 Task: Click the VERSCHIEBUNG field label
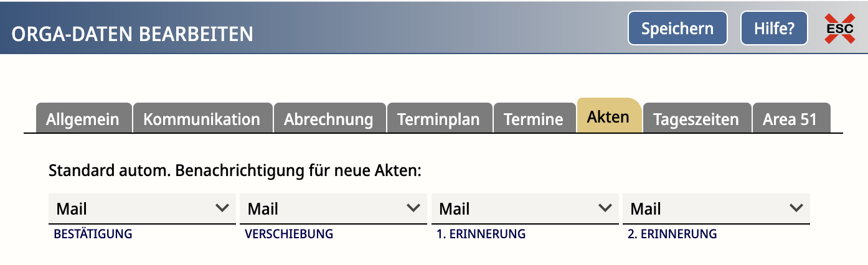coord(289,234)
